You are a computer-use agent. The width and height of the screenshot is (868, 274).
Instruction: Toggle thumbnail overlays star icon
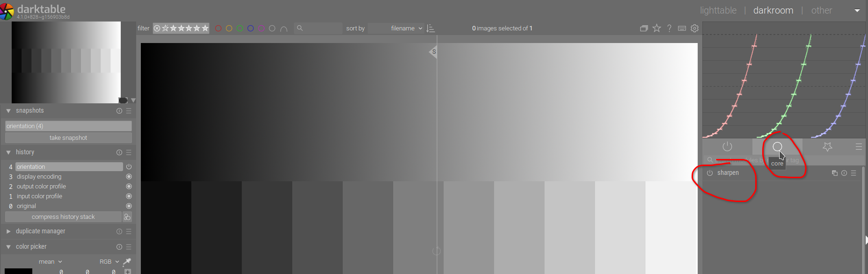pos(656,29)
